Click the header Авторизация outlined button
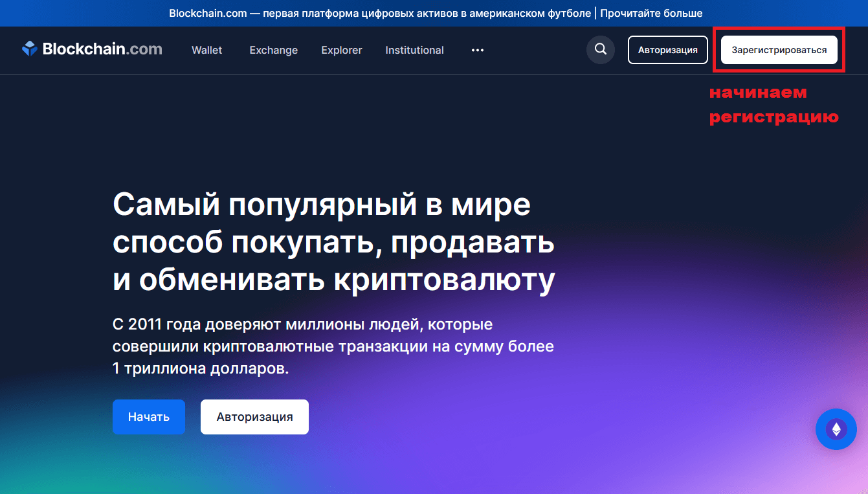Screen dimensions: 868x494 (667, 50)
